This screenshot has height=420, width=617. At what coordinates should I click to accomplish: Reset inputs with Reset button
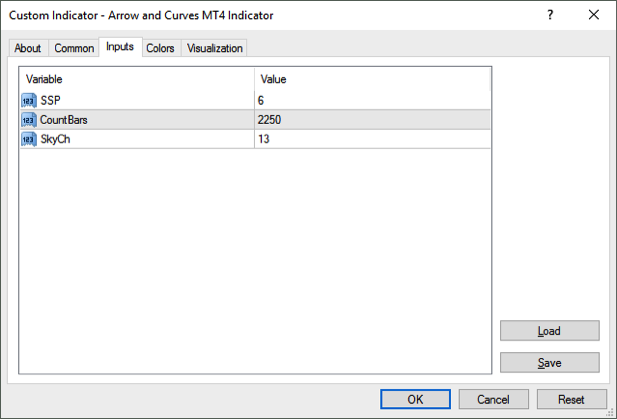point(571,400)
